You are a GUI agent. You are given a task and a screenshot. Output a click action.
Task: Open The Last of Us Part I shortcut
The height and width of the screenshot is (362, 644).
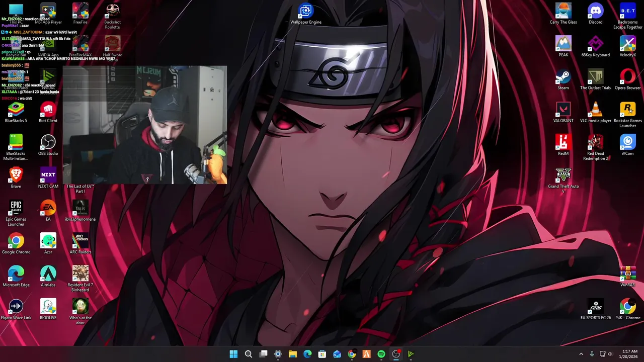(x=80, y=189)
